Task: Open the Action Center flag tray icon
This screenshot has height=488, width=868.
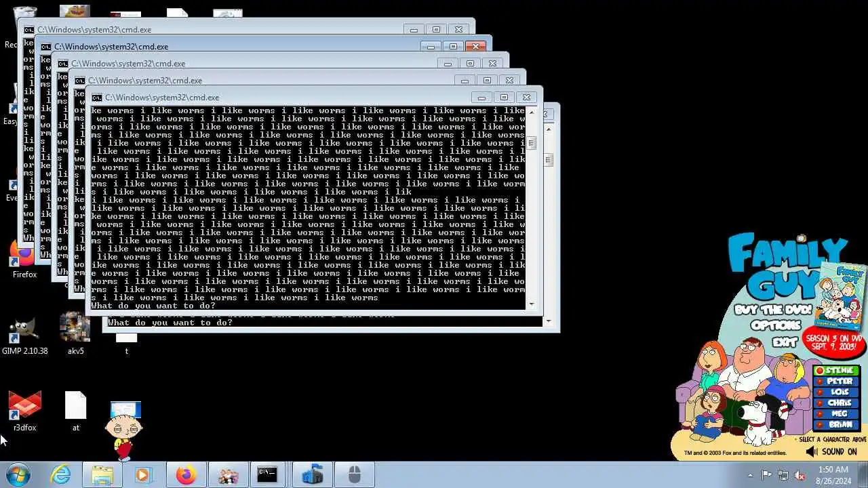Action: click(x=766, y=475)
